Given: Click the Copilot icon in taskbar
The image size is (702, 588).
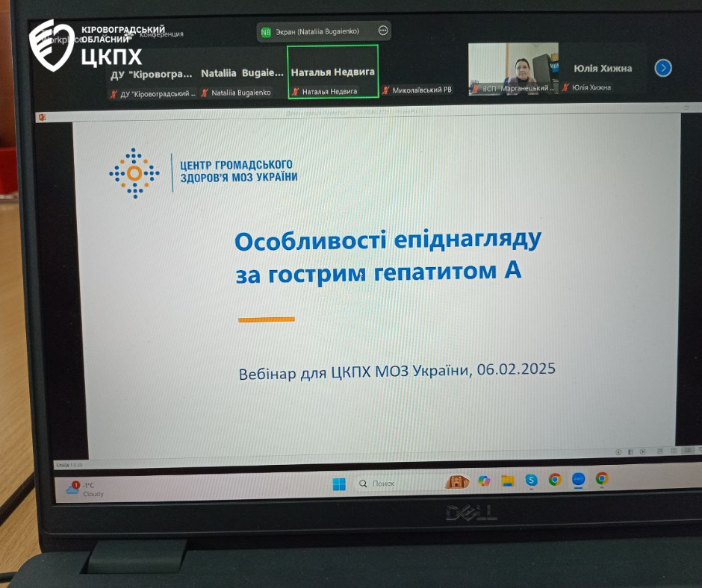Looking at the screenshot, I should click(484, 481).
